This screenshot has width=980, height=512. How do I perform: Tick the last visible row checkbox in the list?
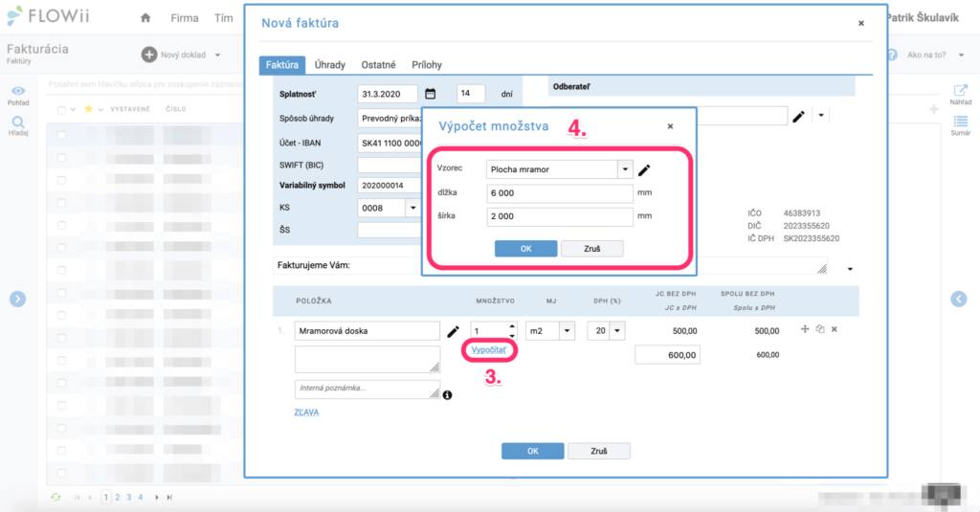61,473
